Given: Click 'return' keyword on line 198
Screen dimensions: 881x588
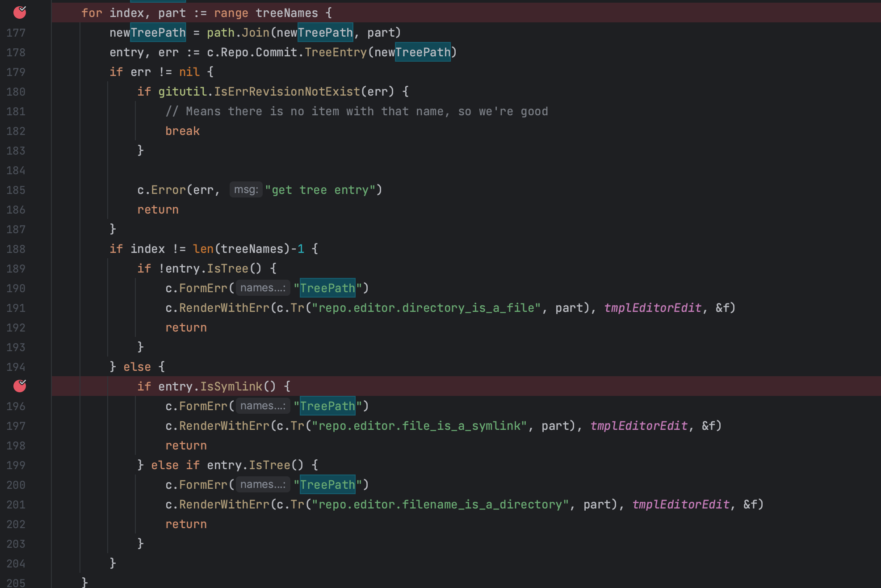Looking at the screenshot, I should [x=186, y=445].
